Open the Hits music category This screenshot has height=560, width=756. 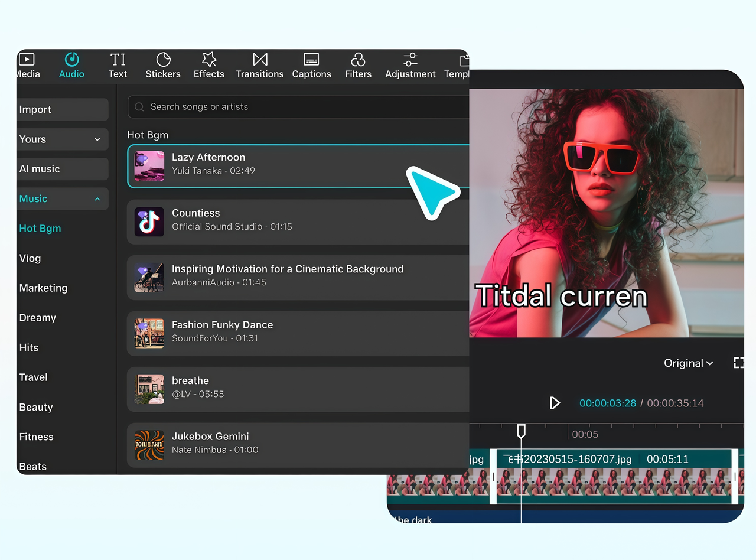29,347
